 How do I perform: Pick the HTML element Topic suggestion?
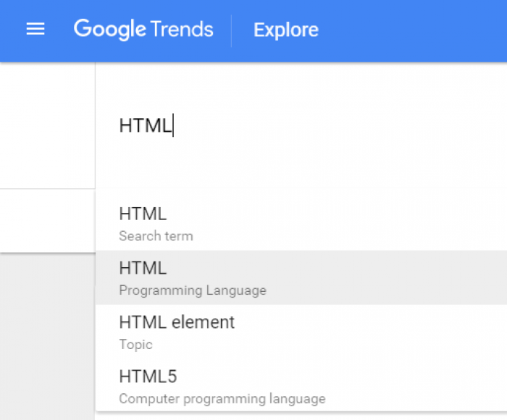[x=301, y=332]
